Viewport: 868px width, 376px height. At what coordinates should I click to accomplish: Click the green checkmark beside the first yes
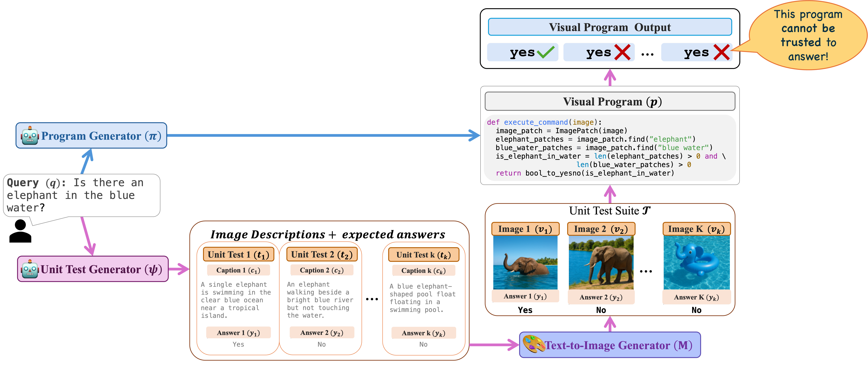pos(545,52)
